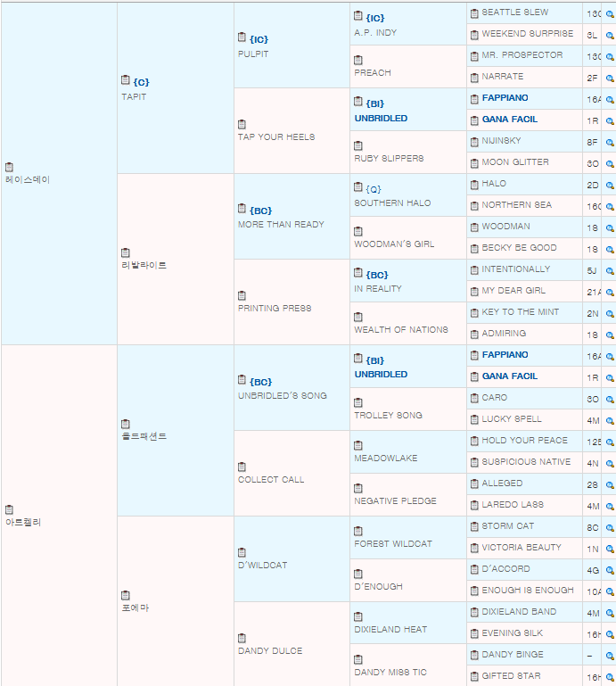Viewport: 616px width, 686px height.
Task: Open the magnifier icon in NIJINSKY row
Action: point(610,143)
